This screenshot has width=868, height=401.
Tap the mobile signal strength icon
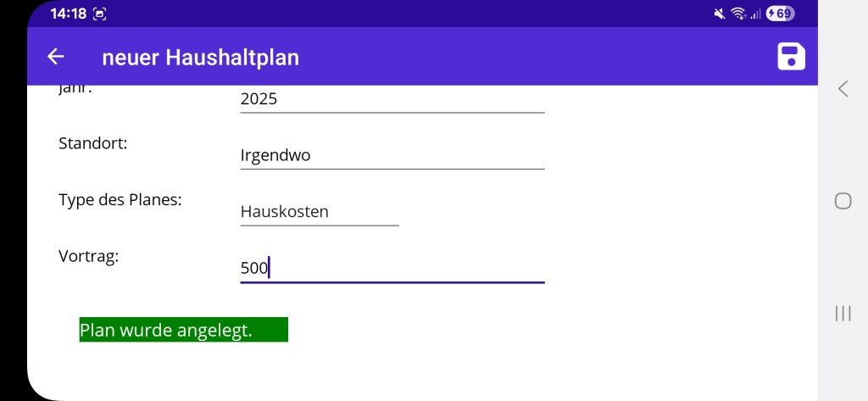pos(754,14)
